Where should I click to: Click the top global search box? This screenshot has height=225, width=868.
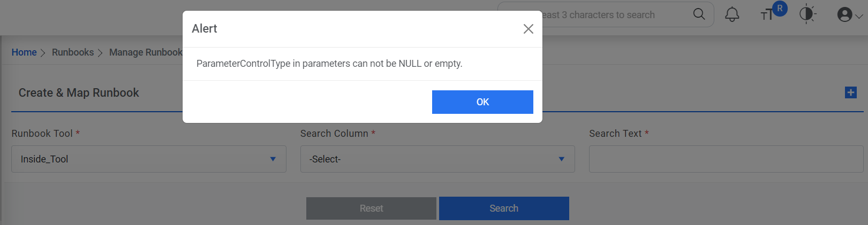click(x=610, y=15)
